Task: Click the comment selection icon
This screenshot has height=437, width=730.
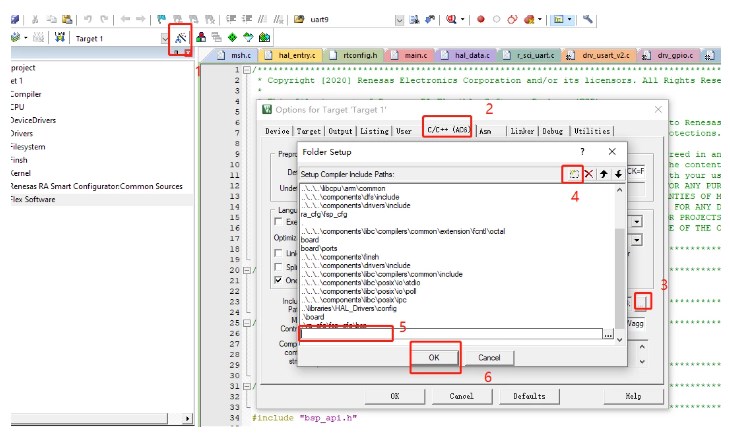Action: click(x=263, y=19)
